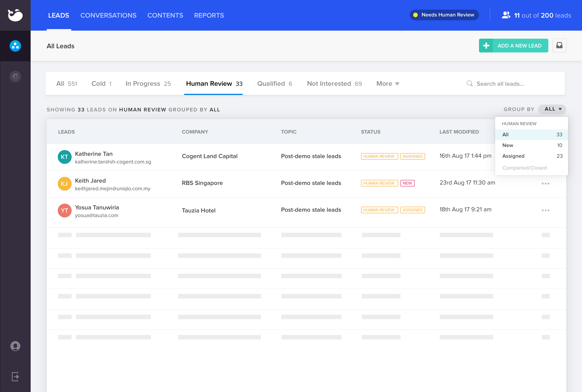Click RBS Singapore company cell
Image resolution: width=582 pixels, height=392 pixels.
(202, 183)
